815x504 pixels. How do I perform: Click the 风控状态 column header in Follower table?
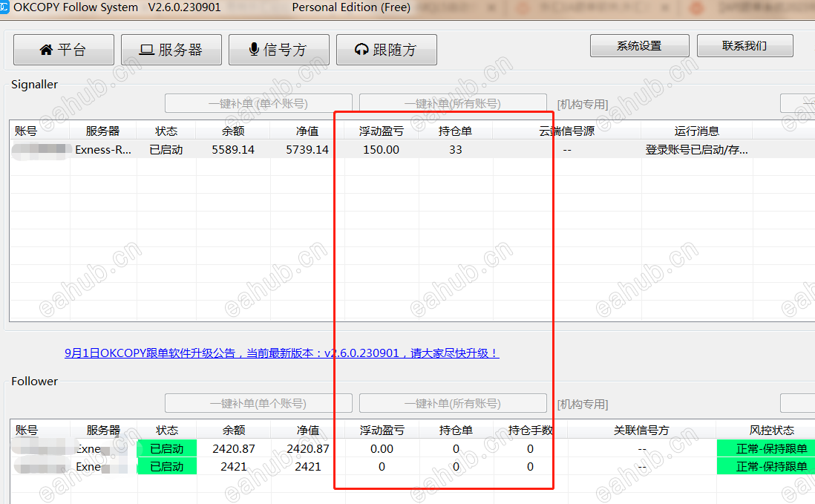coord(773,429)
